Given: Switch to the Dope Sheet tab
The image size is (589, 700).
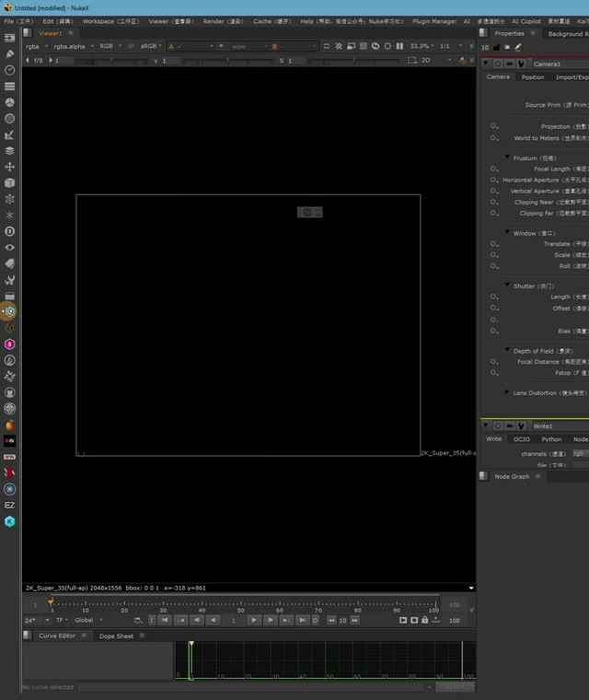Looking at the screenshot, I should pyautogui.click(x=116, y=636).
